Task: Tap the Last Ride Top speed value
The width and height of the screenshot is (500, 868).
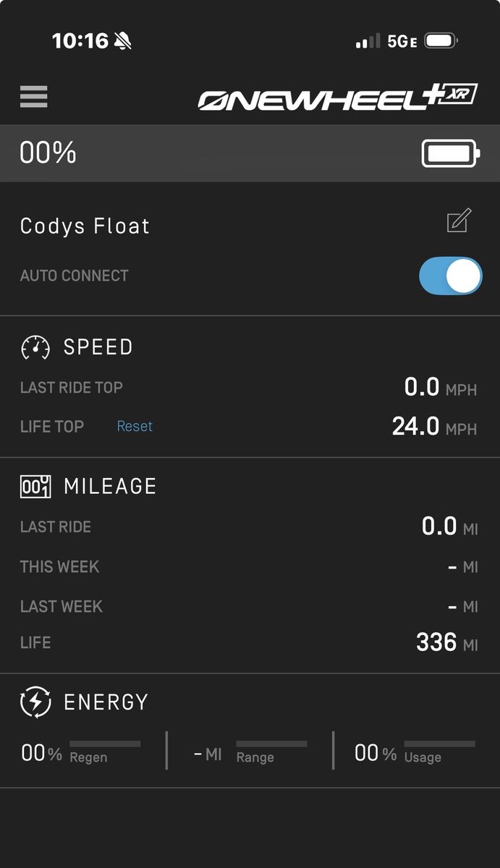Action: (440, 388)
